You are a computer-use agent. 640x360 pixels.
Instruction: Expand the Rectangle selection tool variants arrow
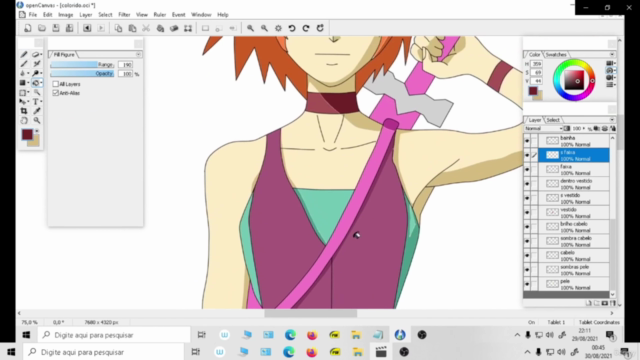point(28,93)
